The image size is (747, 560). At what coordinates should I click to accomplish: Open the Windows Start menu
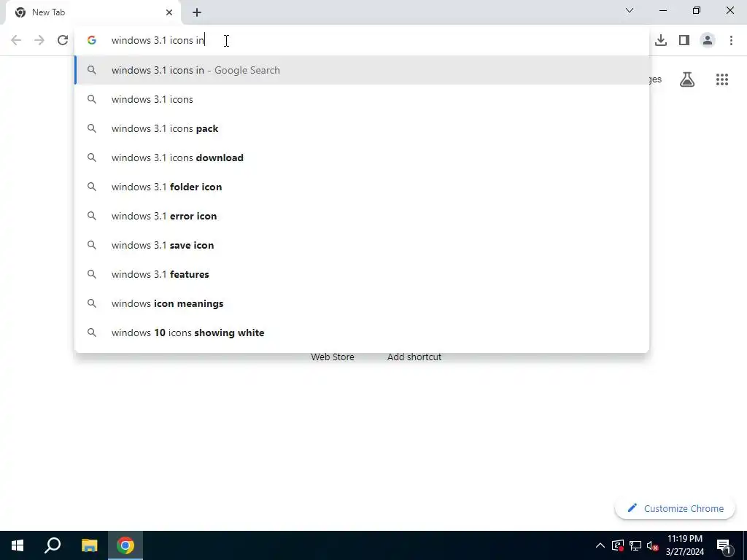(x=18, y=545)
